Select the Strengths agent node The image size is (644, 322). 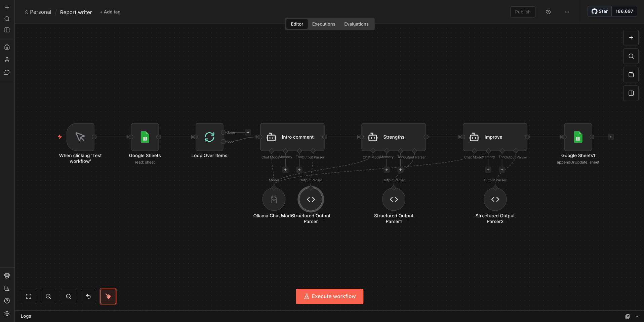(x=394, y=137)
